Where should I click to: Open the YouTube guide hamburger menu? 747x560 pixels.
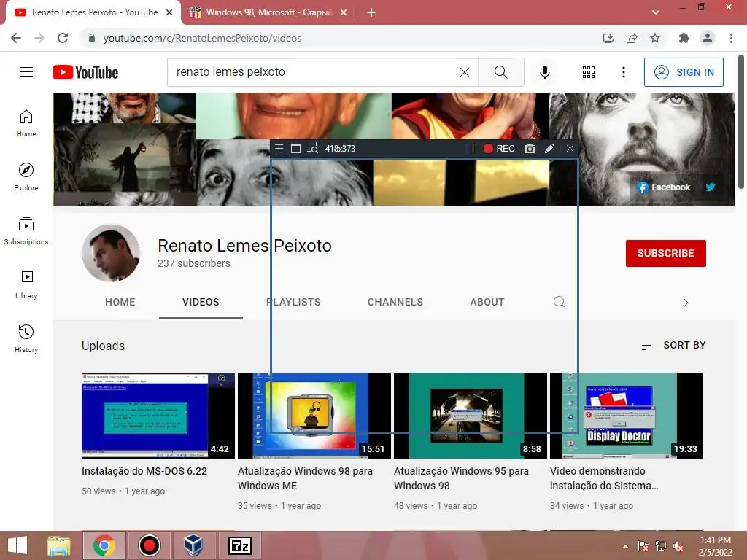coord(26,72)
